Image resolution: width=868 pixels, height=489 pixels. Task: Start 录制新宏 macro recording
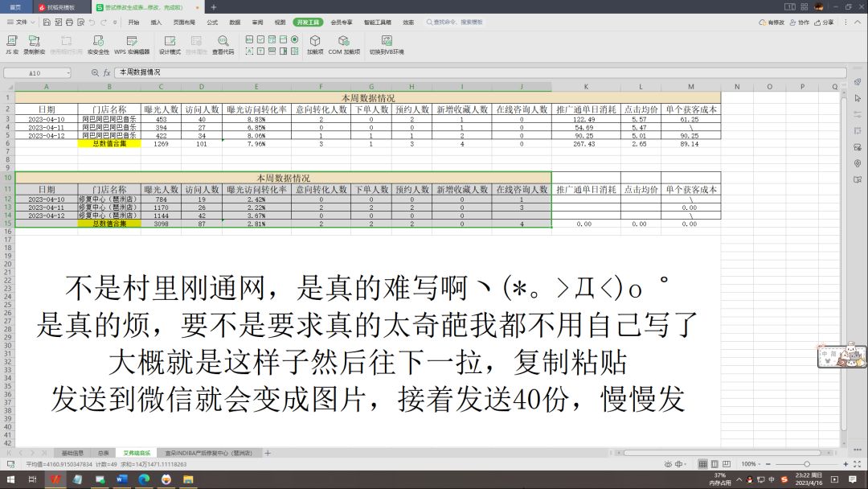pyautogui.click(x=35, y=44)
